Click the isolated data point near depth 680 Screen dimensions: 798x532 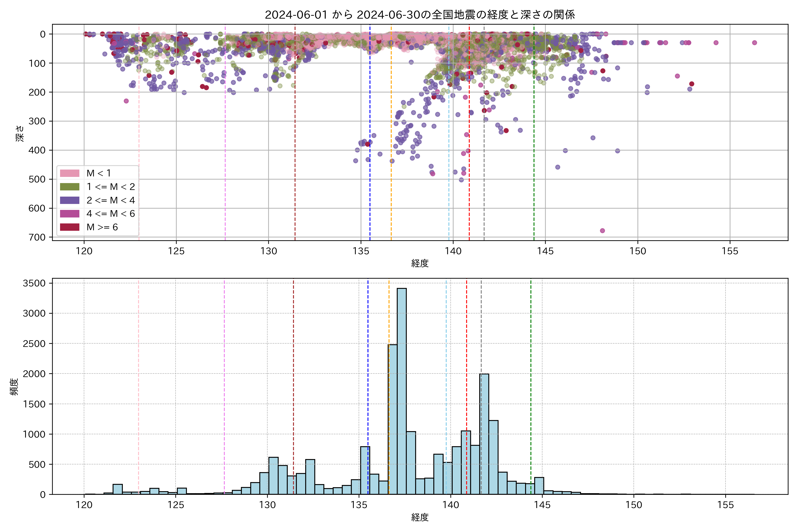point(602,231)
